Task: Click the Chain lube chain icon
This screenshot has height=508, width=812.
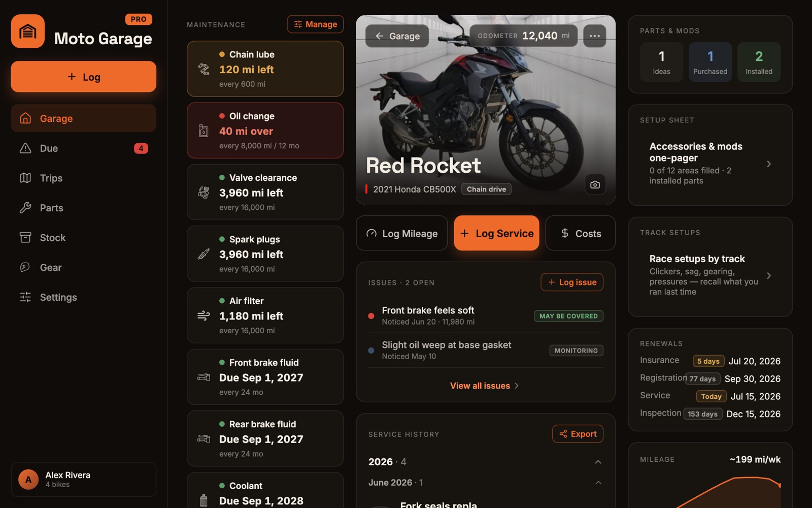Action: 204,69
